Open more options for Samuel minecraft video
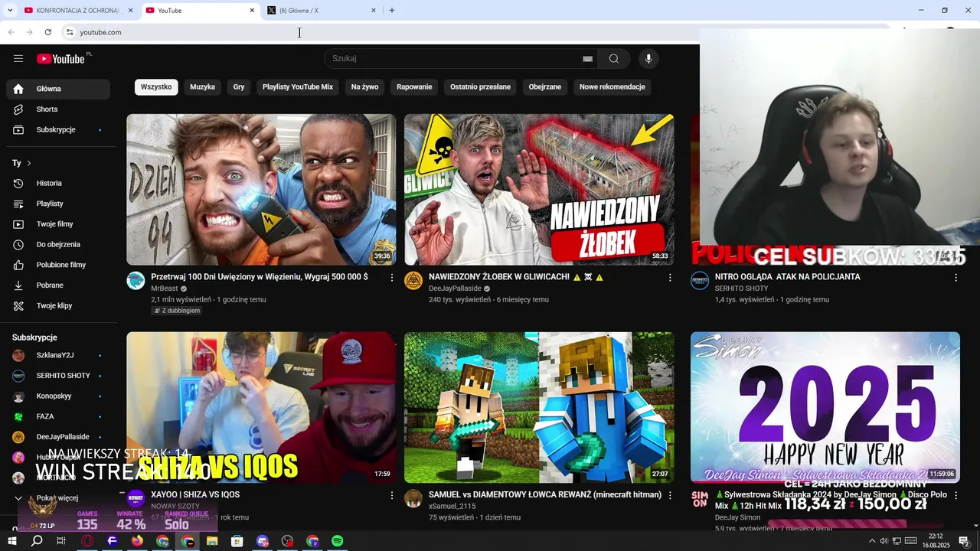Screen dimensions: 980x551 tap(670, 496)
